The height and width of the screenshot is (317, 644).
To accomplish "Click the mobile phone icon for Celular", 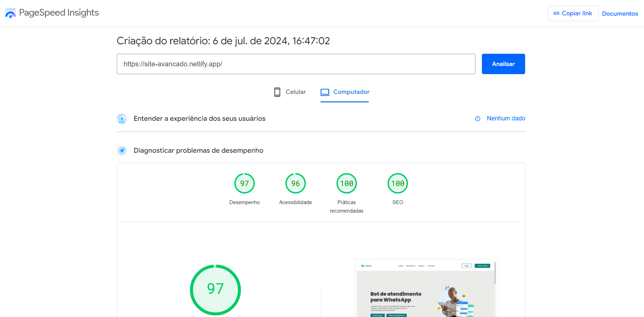I will pos(277,92).
